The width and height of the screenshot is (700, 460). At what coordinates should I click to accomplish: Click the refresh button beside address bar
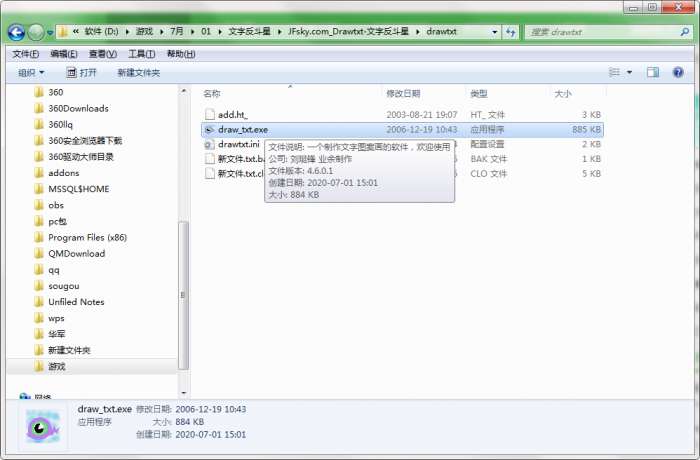point(511,32)
